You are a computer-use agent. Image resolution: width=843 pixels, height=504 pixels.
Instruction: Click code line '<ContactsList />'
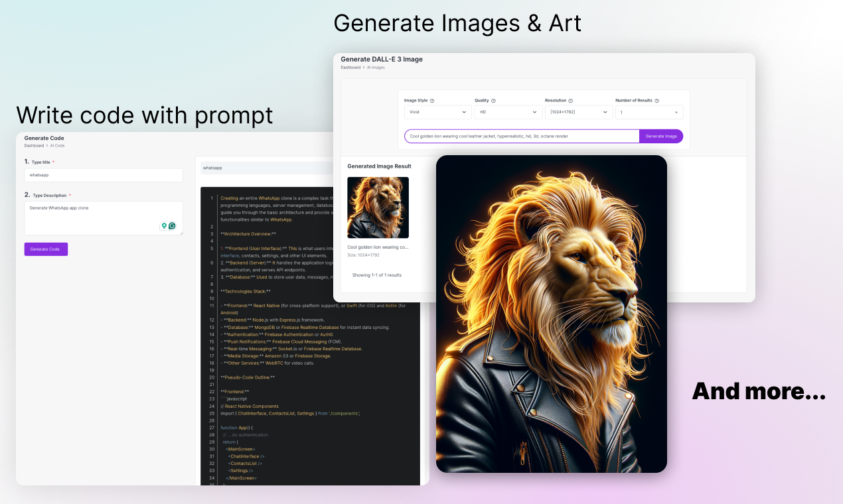[246, 464]
